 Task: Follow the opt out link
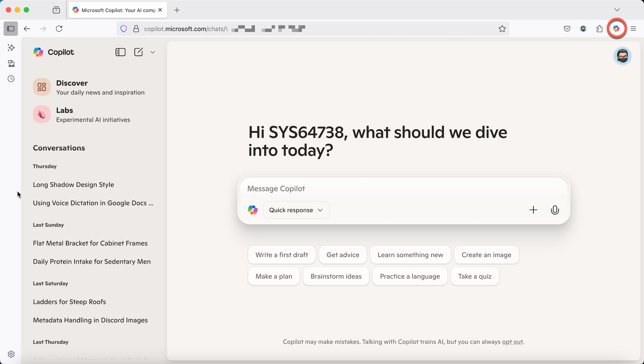coord(513,342)
